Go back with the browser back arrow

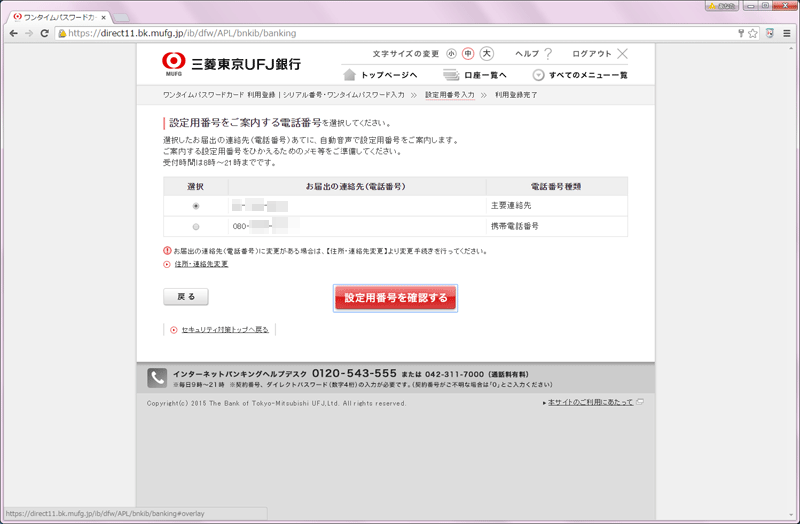click(14, 33)
